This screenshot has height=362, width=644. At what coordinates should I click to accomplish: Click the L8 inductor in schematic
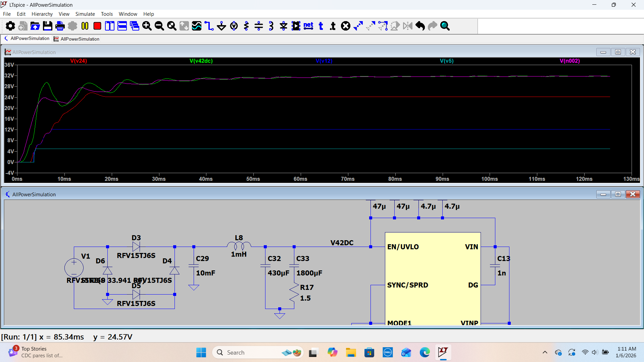click(x=239, y=246)
